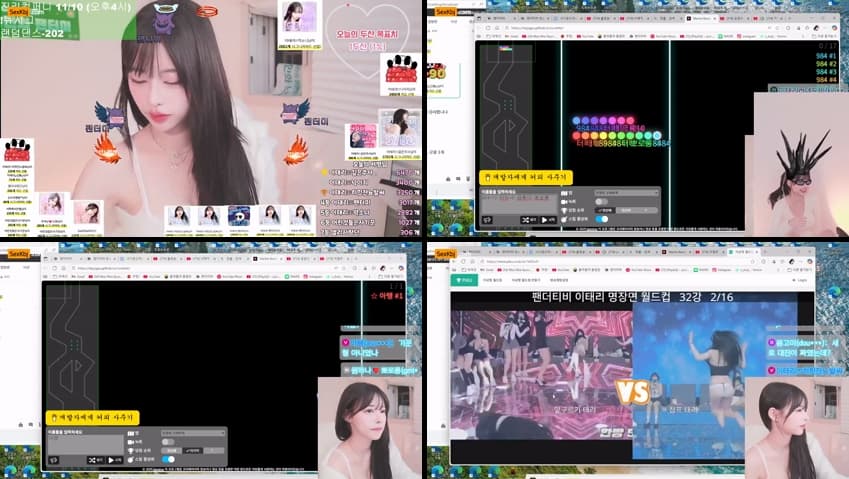Click the winner entry '아벨 #1' text
The height and width of the screenshot is (479, 849).
pos(391,296)
